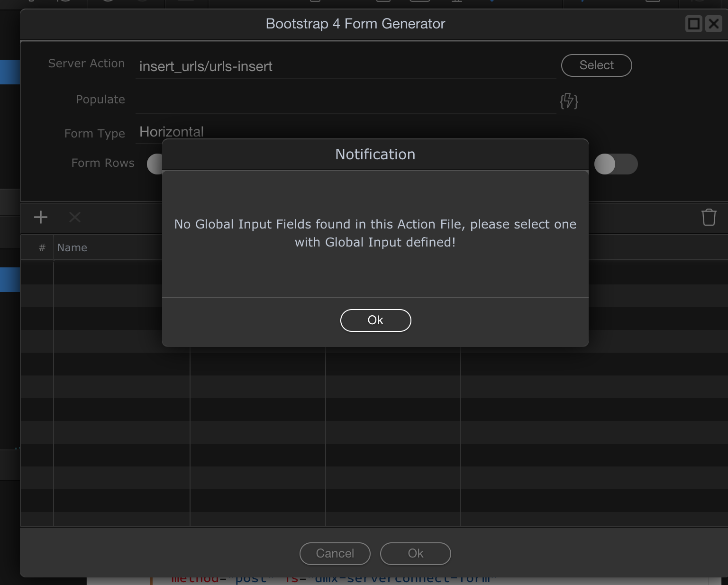Viewport: 728px width, 585px height.
Task: Click the Notification dialog title bar
Action: tap(375, 155)
